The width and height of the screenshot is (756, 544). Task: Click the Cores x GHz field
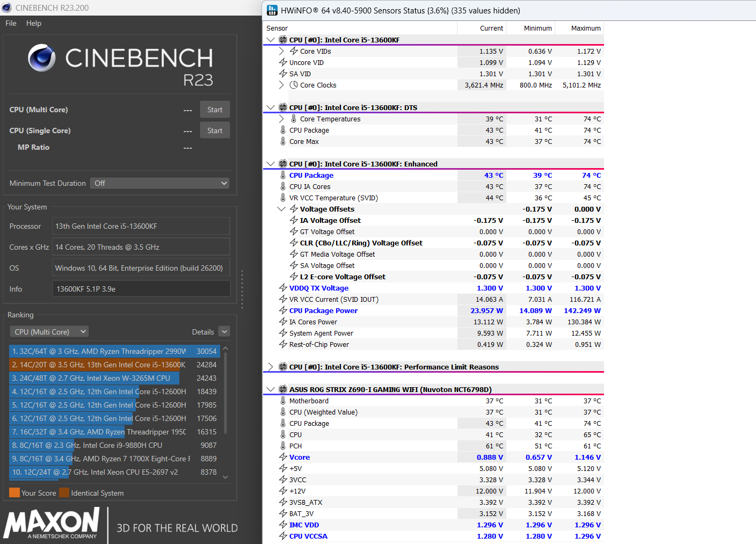coord(141,247)
